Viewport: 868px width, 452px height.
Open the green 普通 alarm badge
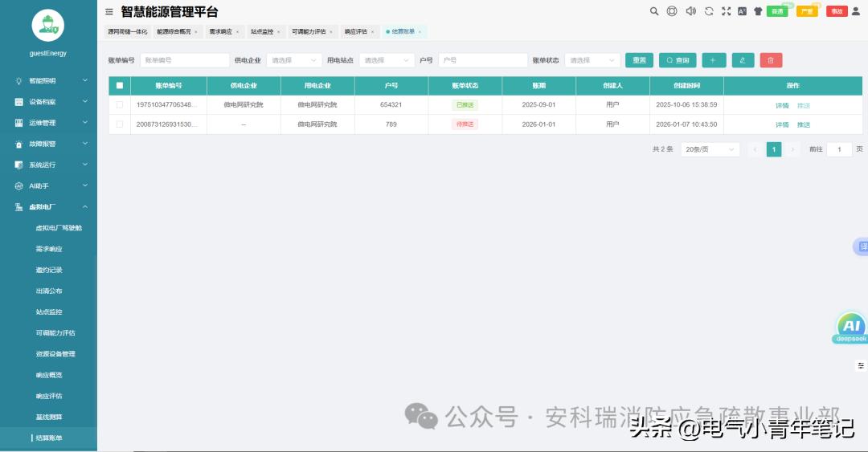pos(777,11)
